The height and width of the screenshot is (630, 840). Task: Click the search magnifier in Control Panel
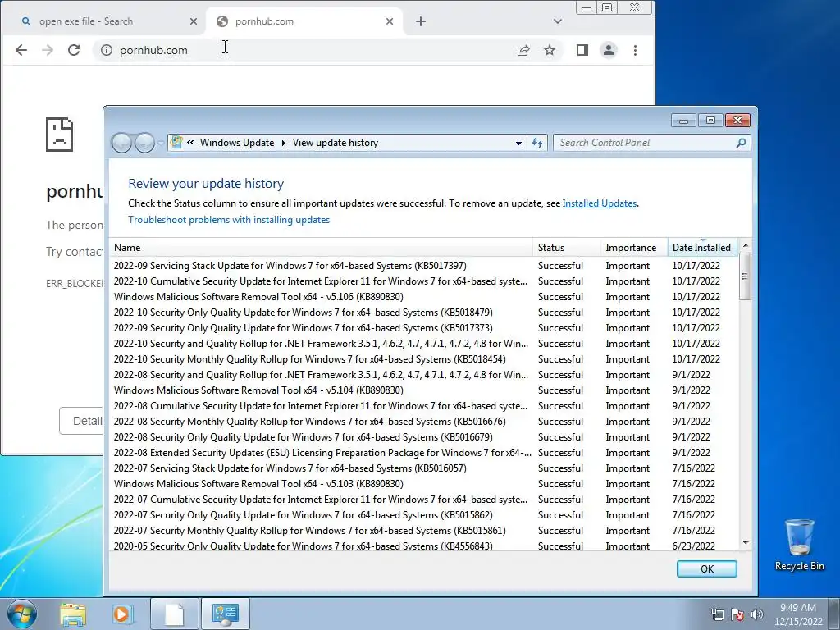point(741,143)
